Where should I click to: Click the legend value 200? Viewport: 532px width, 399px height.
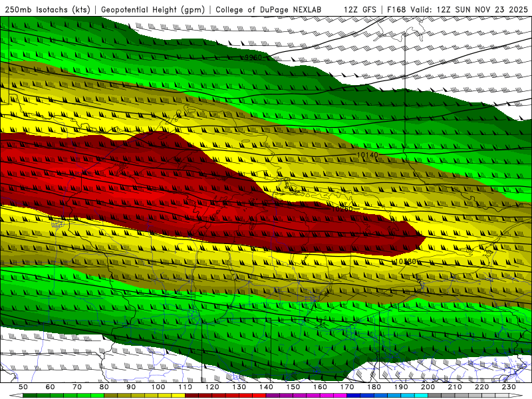(428, 387)
